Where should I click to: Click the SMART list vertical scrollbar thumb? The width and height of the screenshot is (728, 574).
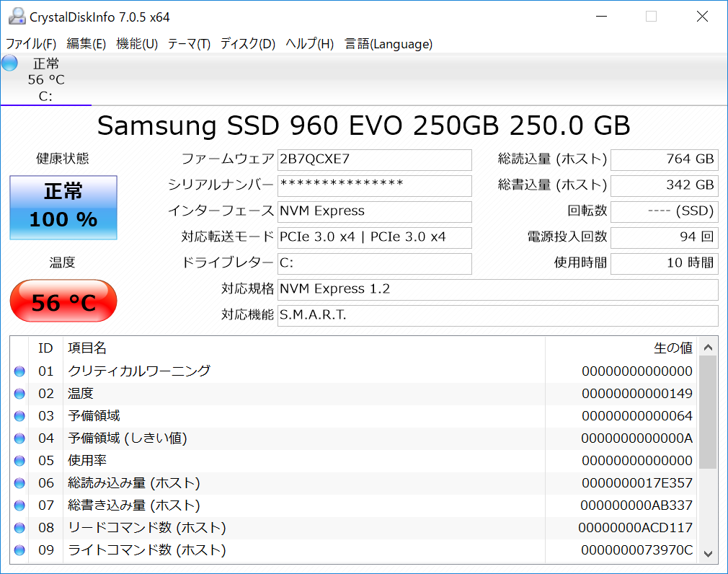708,413
